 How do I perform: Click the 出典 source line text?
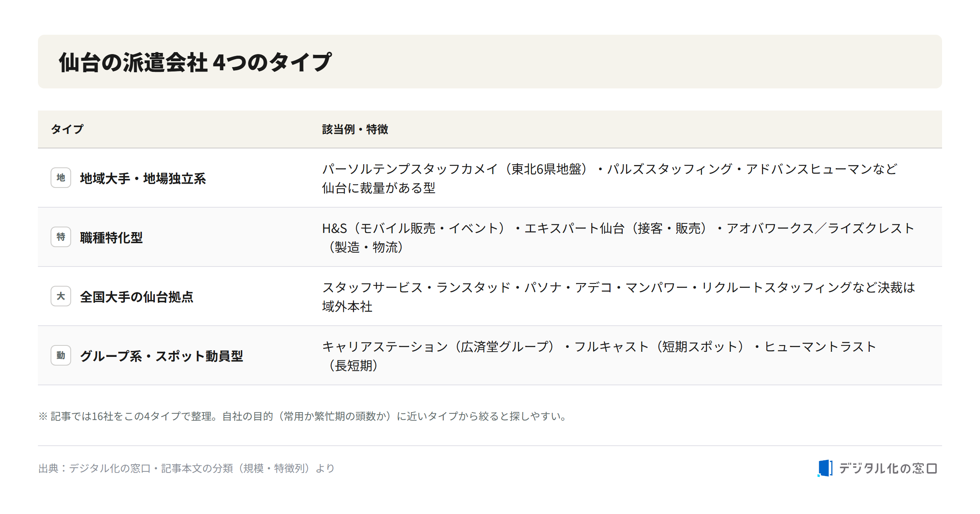pyautogui.click(x=187, y=468)
